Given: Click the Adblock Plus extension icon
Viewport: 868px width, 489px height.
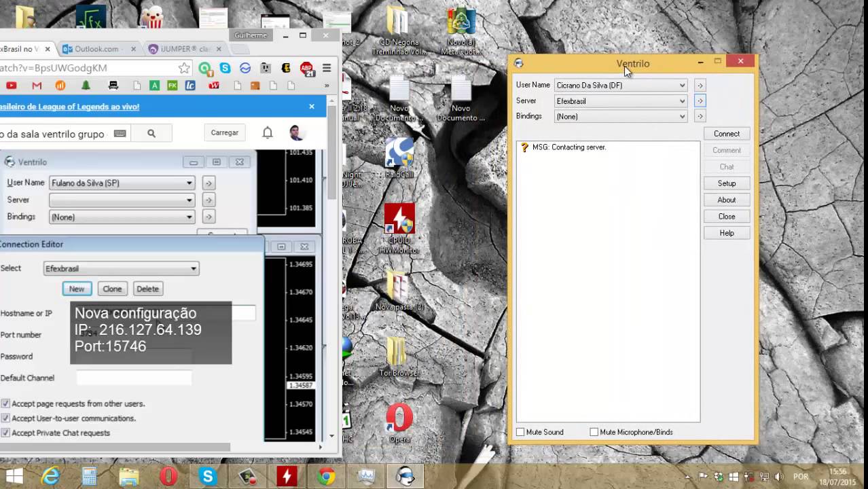Looking at the screenshot, I should point(306,68).
